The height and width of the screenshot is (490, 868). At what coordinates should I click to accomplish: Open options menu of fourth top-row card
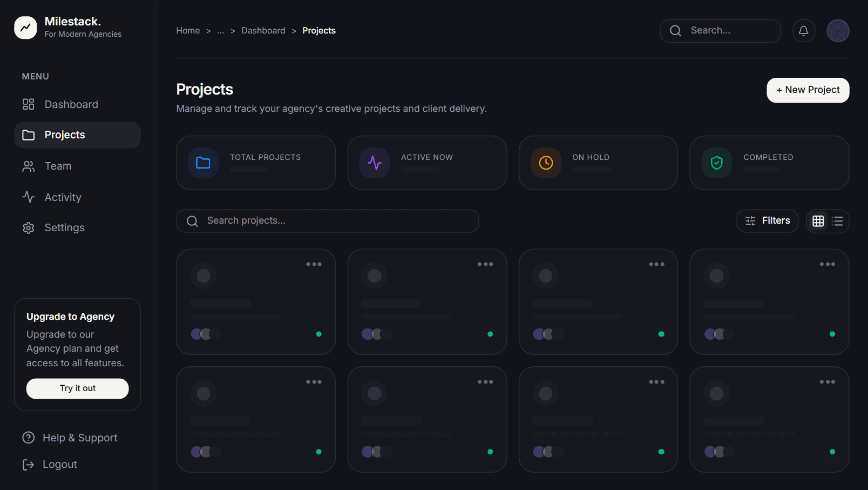(x=828, y=264)
